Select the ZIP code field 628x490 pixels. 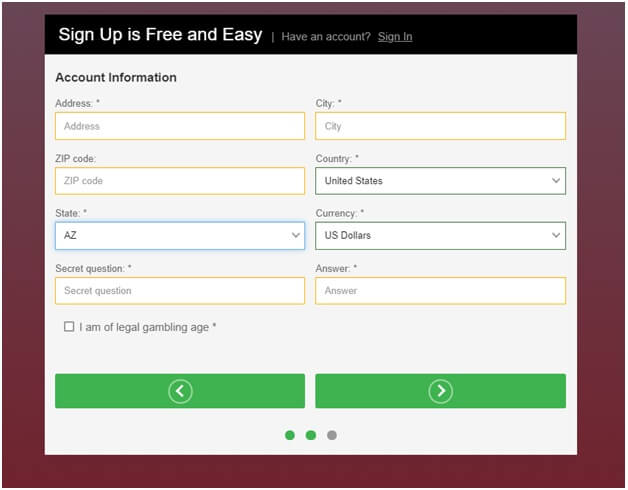(180, 181)
